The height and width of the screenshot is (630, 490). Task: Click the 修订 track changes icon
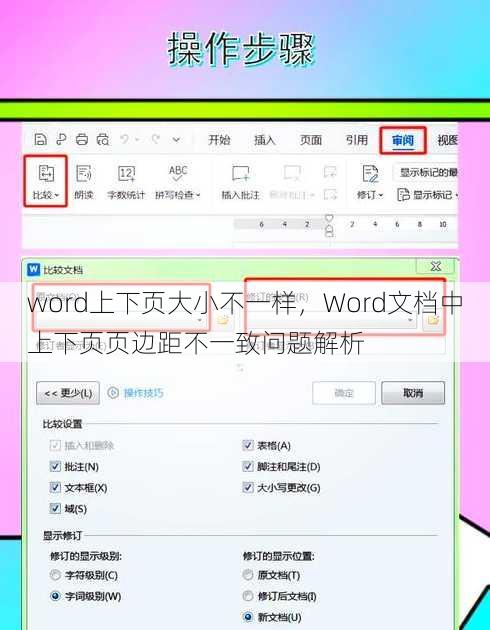click(x=370, y=173)
